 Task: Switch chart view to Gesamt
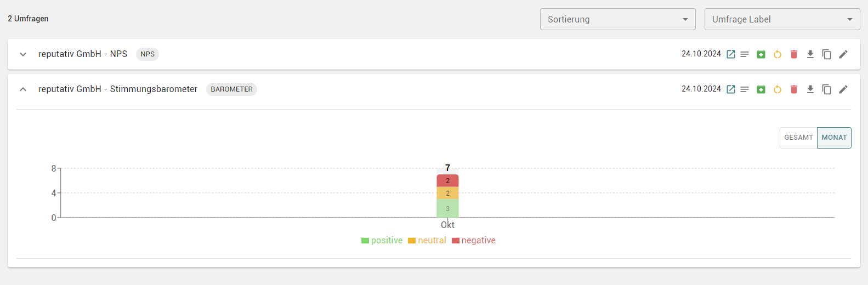coord(798,138)
